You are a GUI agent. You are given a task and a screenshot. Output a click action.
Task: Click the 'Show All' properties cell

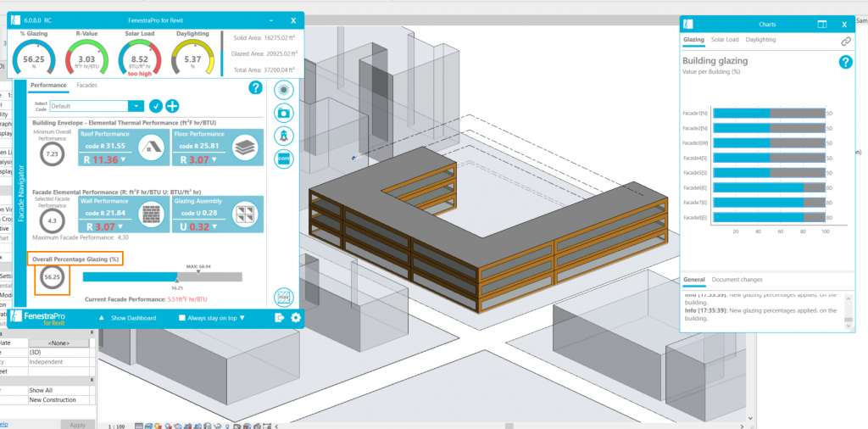(x=58, y=390)
